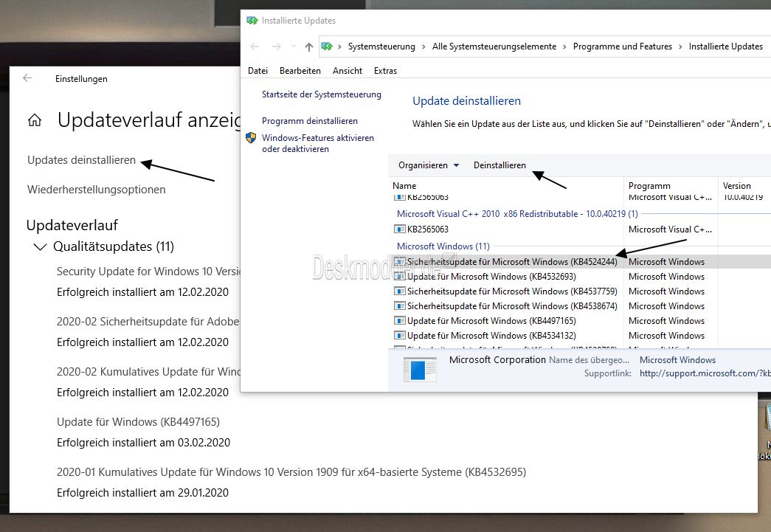Click the Installierte Updates title bar icon
This screenshot has height=532, width=771.
pos(252,21)
